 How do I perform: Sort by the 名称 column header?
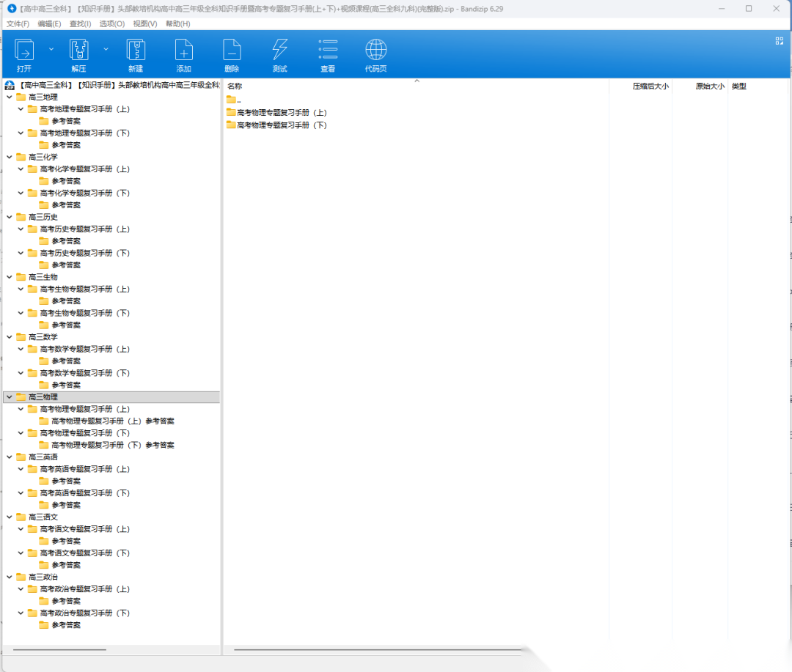235,86
